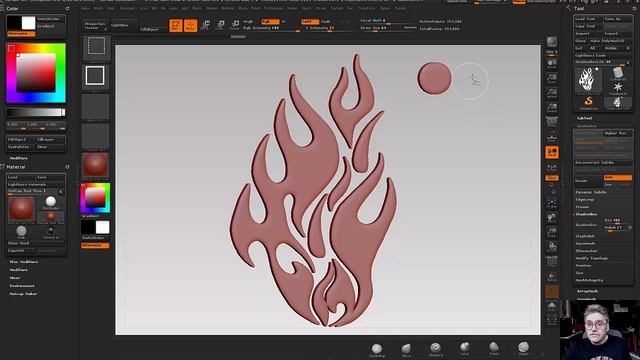This screenshot has height=360, width=640.
Task: Toggle the orange Local button on right shelf
Action: 552,152
